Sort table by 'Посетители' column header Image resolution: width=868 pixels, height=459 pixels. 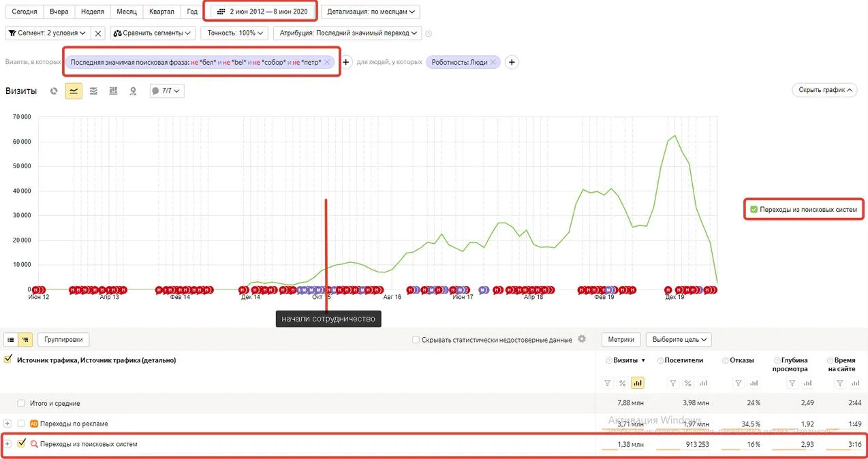click(685, 360)
